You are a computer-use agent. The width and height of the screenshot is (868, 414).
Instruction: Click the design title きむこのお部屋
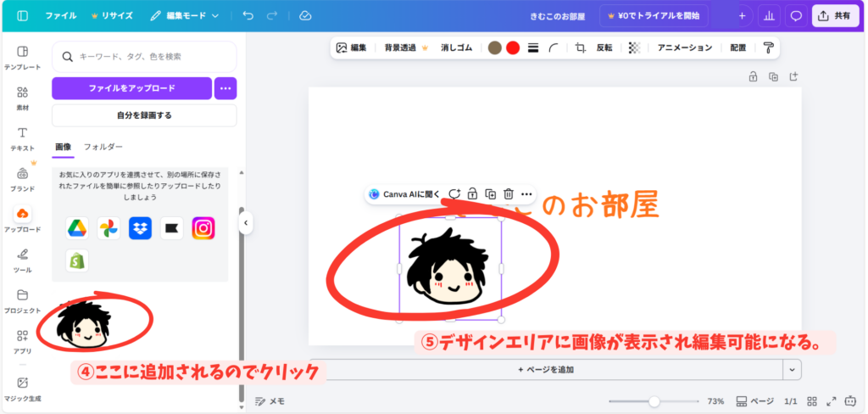coord(558,15)
